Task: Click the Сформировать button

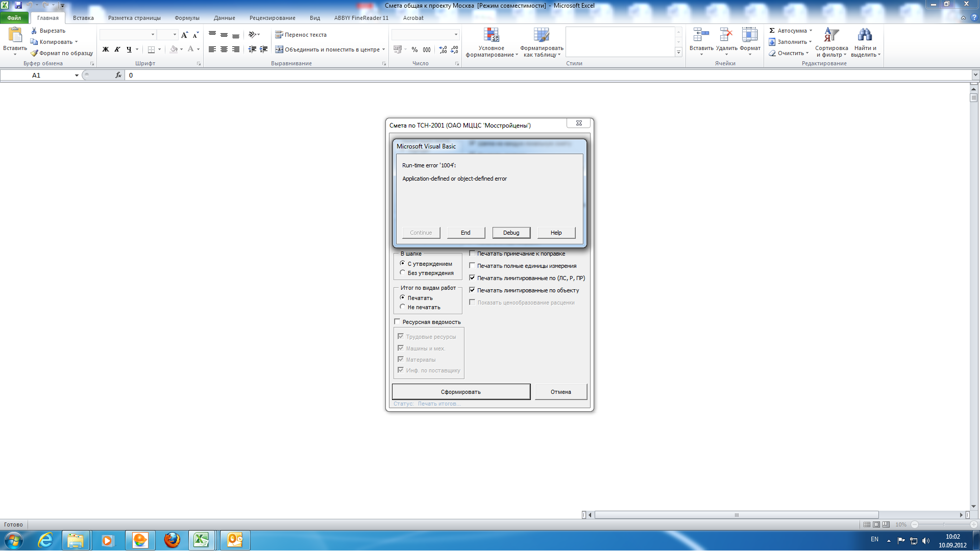Action: [461, 392]
